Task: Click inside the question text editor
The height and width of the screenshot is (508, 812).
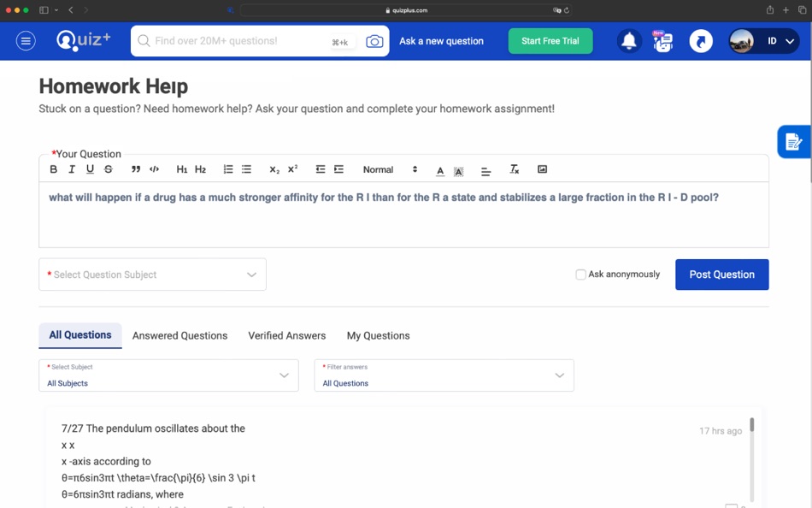Action: pyautogui.click(x=403, y=215)
